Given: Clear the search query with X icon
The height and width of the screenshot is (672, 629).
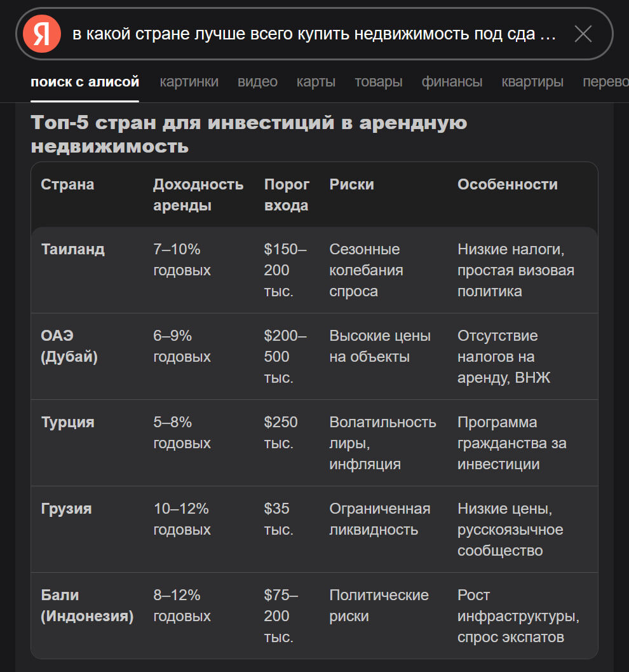Looking at the screenshot, I should (x=583, y=34).
